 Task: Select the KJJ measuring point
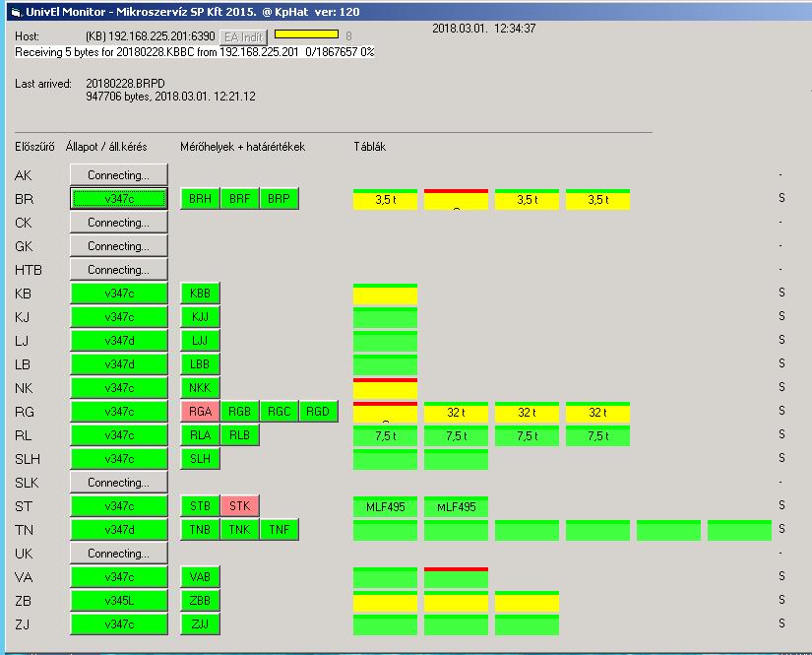point(200,317)
